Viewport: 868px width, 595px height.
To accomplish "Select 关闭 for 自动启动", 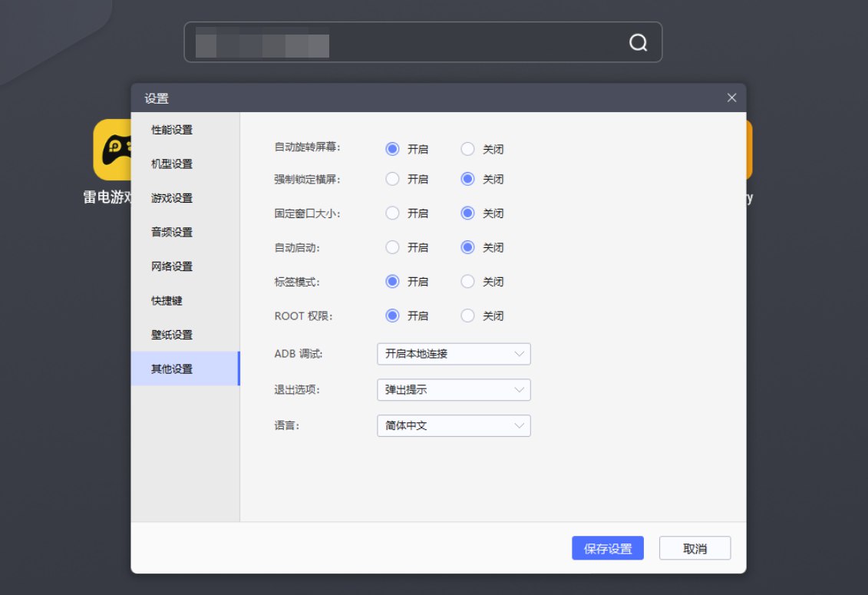I will (467, 248).
